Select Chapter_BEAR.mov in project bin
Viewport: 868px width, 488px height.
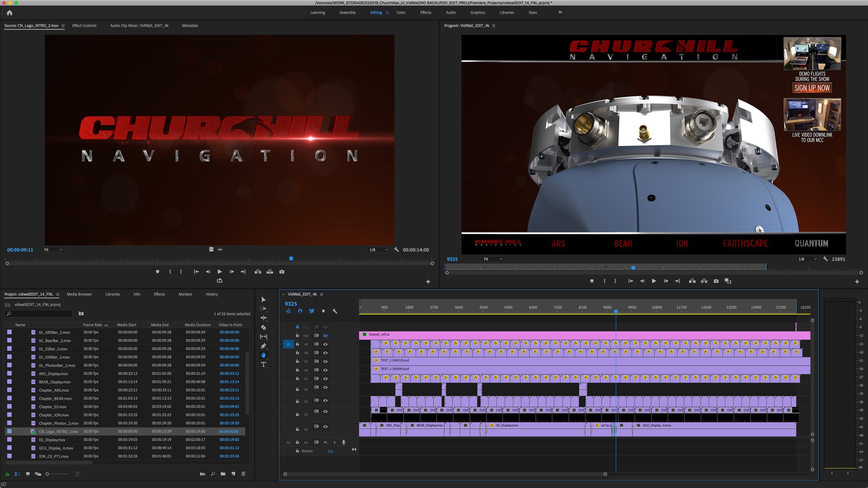(x=55, y=399)
